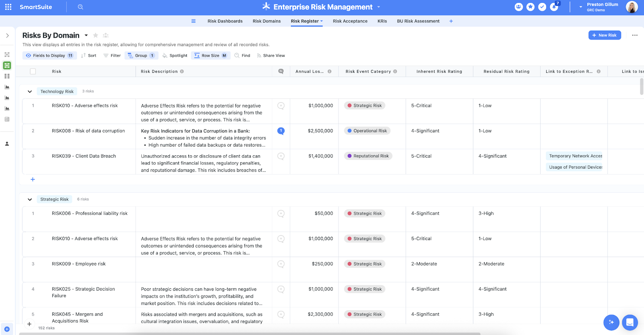This screenshot has height=335, width=644.
Task: Click the Share View button
Action: pyautogui.click(x=270, y=55)
